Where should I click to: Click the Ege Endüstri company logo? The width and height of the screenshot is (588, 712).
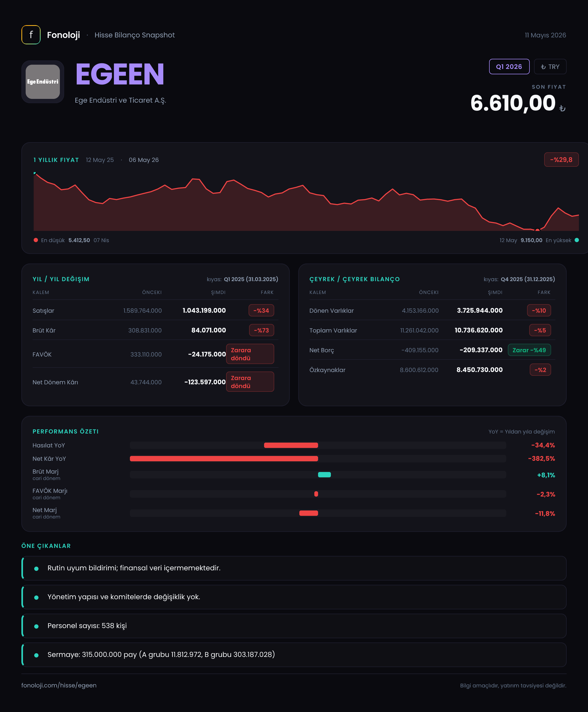tap(43, 82)
